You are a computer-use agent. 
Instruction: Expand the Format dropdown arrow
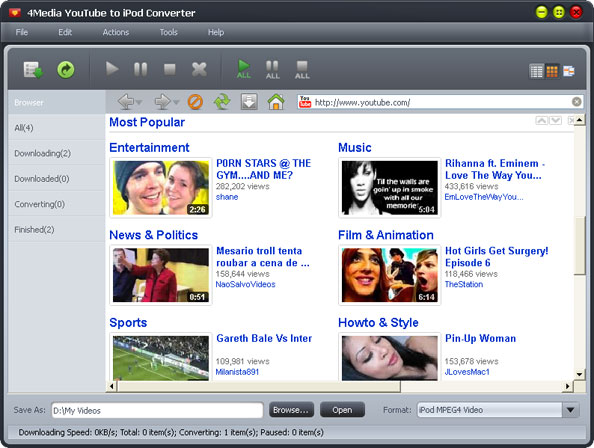pos(571,410)
